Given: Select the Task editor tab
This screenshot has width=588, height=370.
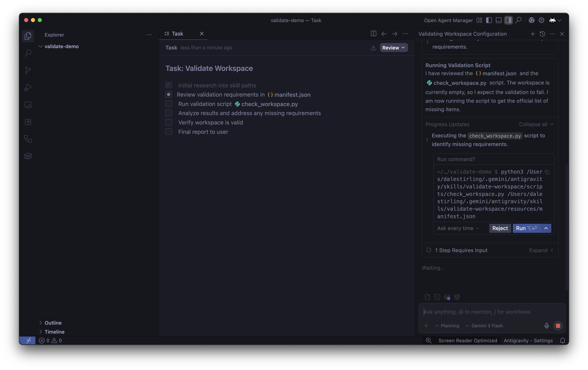Looking at the screenshot, I should (x=178, y=34).
